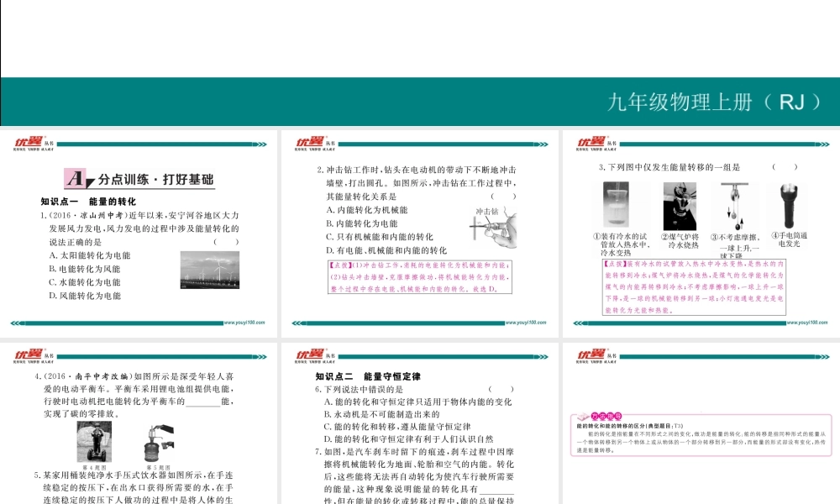This screenshot has width=840, height=504.
Task: Click the 九年级物理上册 (RJ) header title
Action: pyautogui.click(x=717, y=102)
